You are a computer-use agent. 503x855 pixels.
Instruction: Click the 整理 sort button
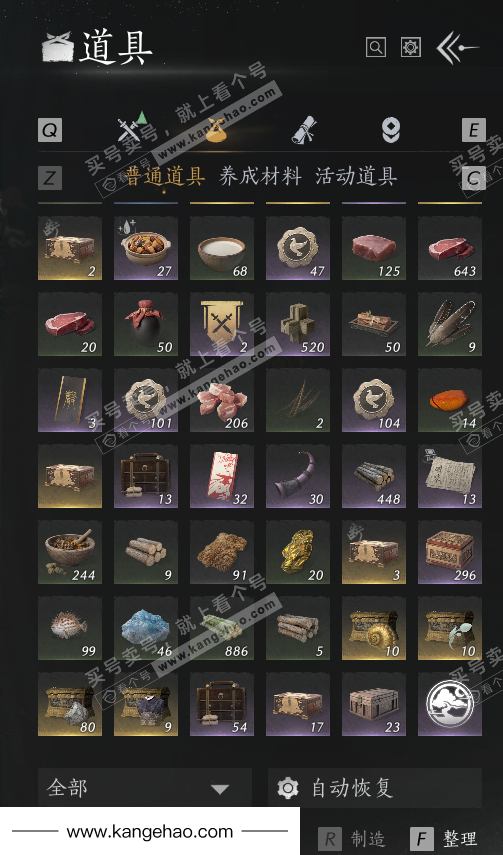click(x=443, y=838)
